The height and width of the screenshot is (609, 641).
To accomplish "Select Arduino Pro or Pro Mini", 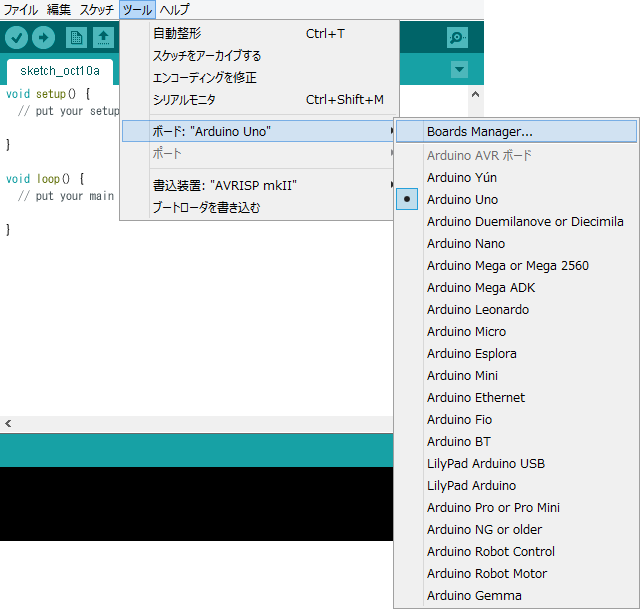I will (516, 508).
